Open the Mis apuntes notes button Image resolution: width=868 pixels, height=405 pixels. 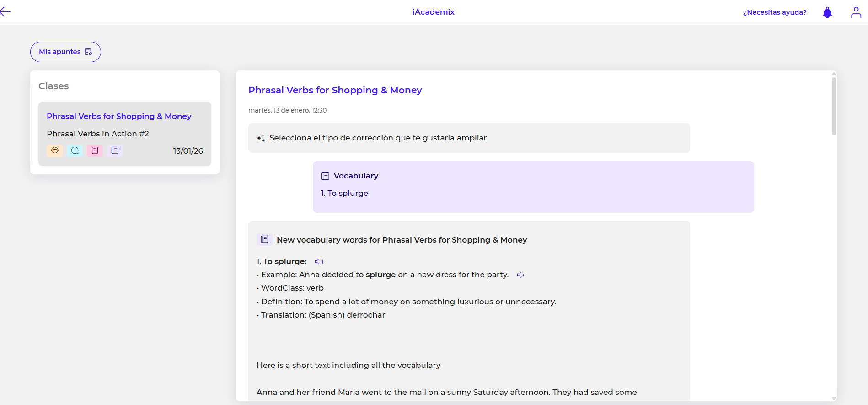pyautogui.click(x=65, y=52)
